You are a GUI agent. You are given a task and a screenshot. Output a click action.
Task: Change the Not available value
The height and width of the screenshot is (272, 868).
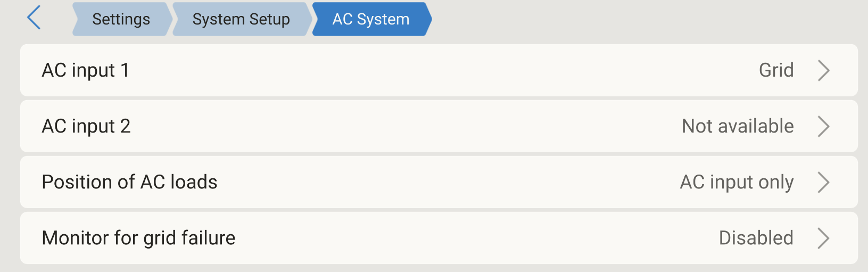tap(738, 126)
